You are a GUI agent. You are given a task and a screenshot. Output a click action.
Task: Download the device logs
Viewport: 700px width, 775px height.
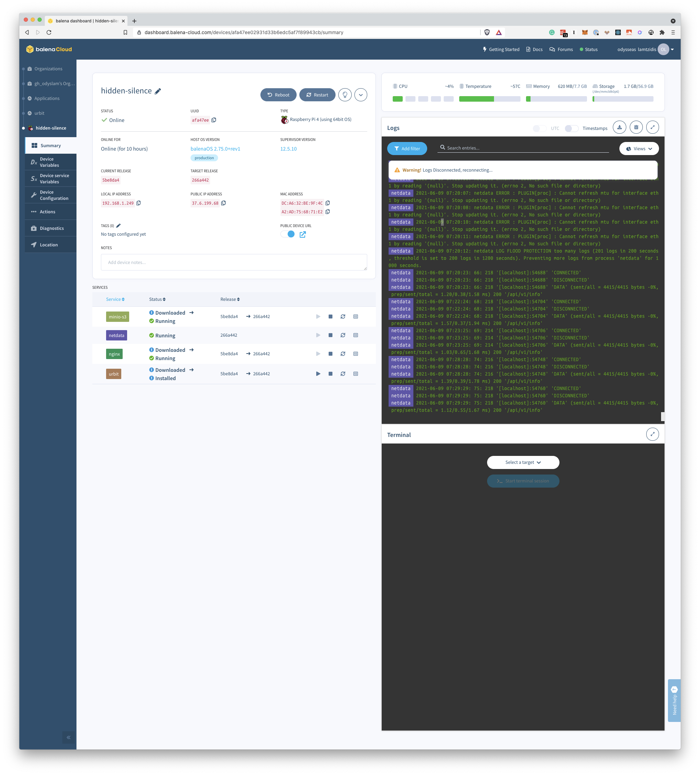[619, 127]
